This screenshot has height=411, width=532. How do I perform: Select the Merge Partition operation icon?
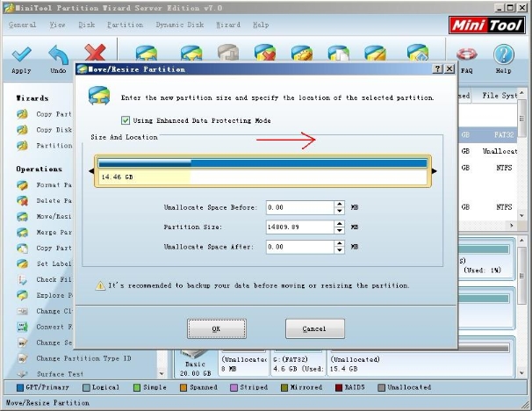(23, 233)
